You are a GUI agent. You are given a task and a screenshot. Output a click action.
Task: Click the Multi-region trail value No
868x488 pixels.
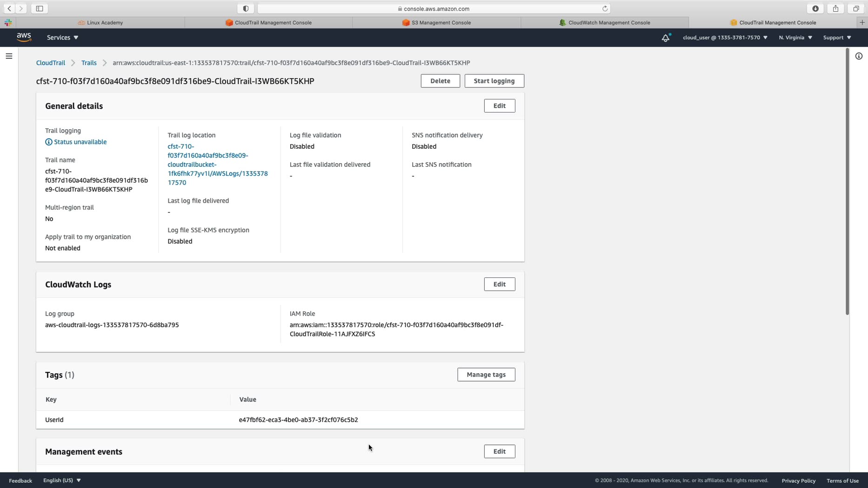pos(49,219)
